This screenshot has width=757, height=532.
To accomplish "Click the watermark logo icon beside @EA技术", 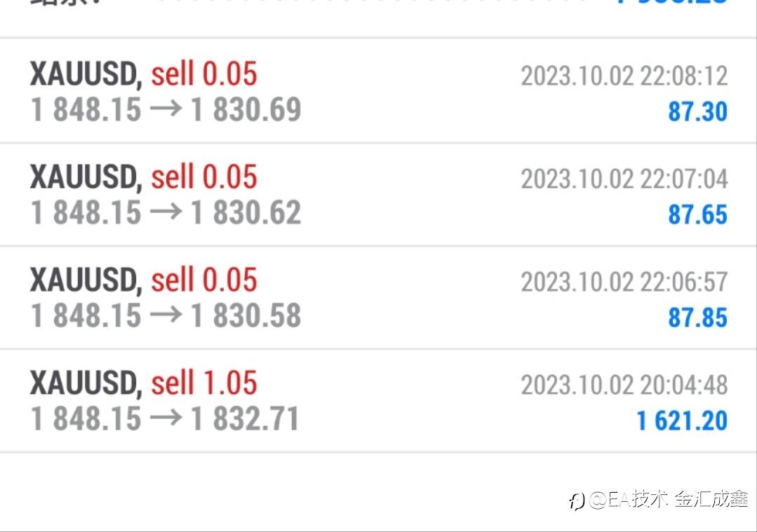I will coord(577,500).
